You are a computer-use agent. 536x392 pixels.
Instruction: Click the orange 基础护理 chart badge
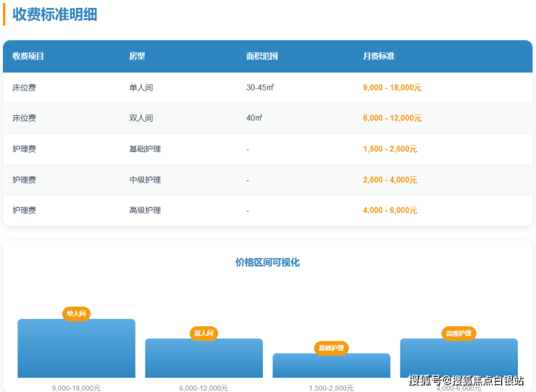331,349
